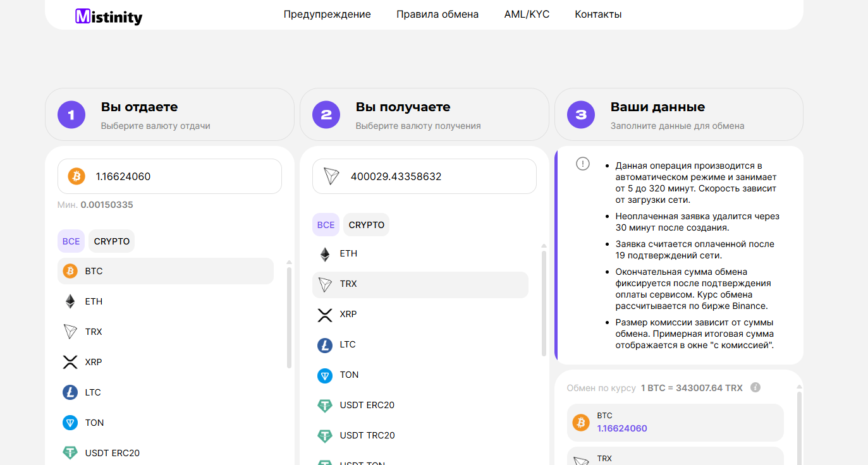Filter give currencies by ВСЕ

[x=71, y=241]
